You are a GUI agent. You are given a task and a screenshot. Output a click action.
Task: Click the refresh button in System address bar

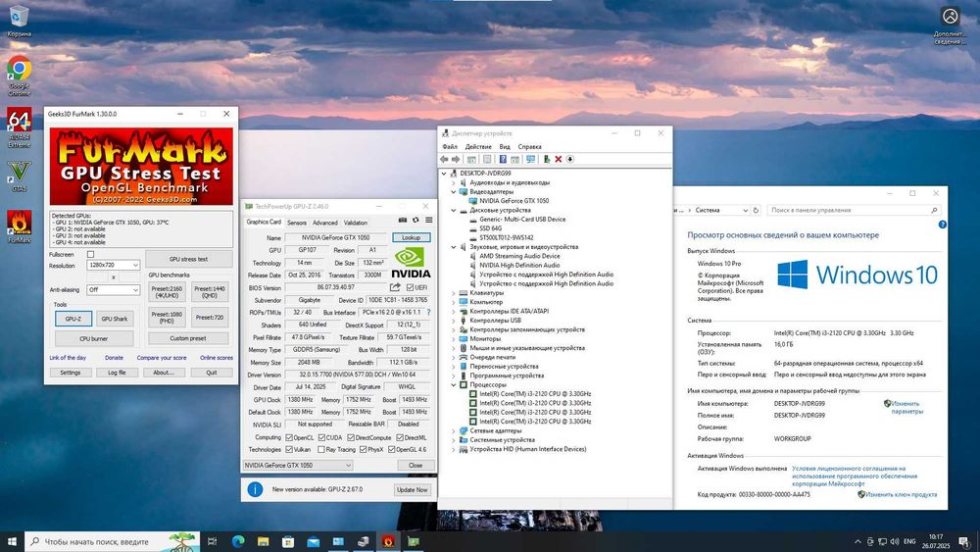click(x=756, y=211)
